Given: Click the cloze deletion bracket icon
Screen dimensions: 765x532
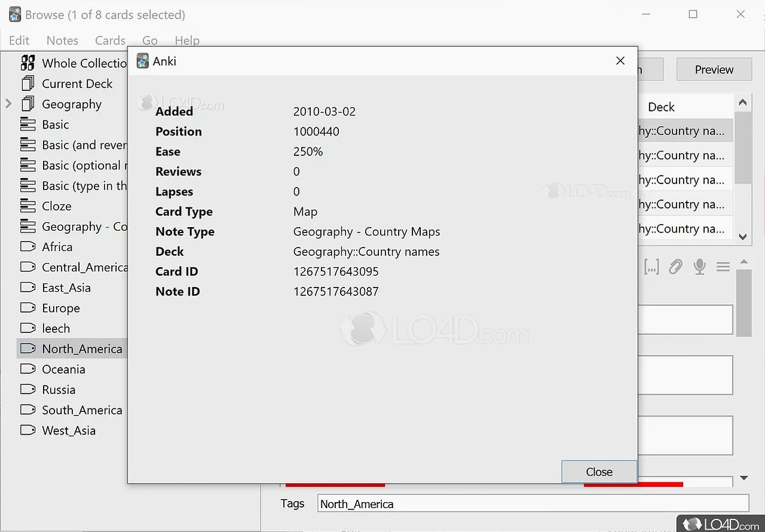Looking at the screenshot, I should [651, 267].
